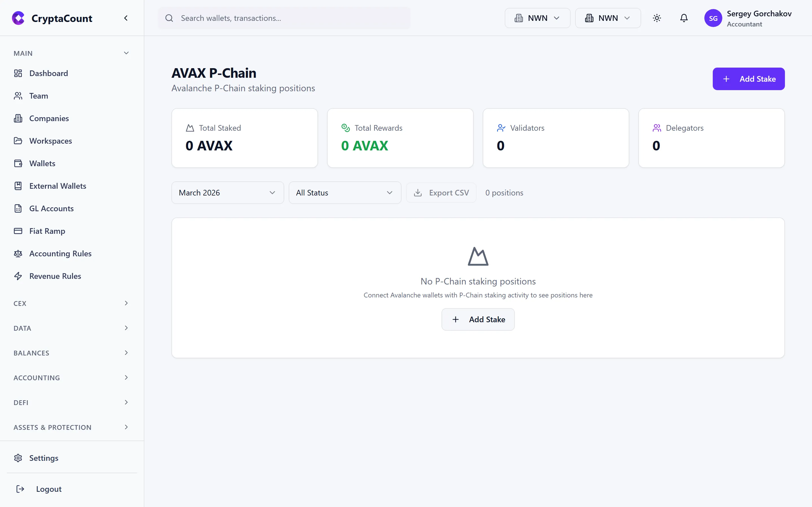The height and width of the screenshot is (507, 812).
Task: Collapse the sidebar with the chevron arrow
Action: coord(126,18)
